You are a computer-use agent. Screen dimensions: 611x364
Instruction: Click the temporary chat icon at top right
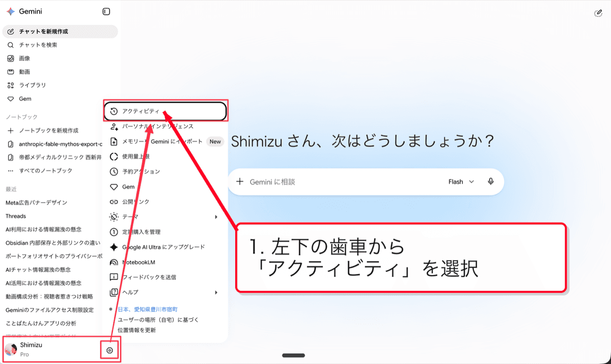[x=598, y=13]
